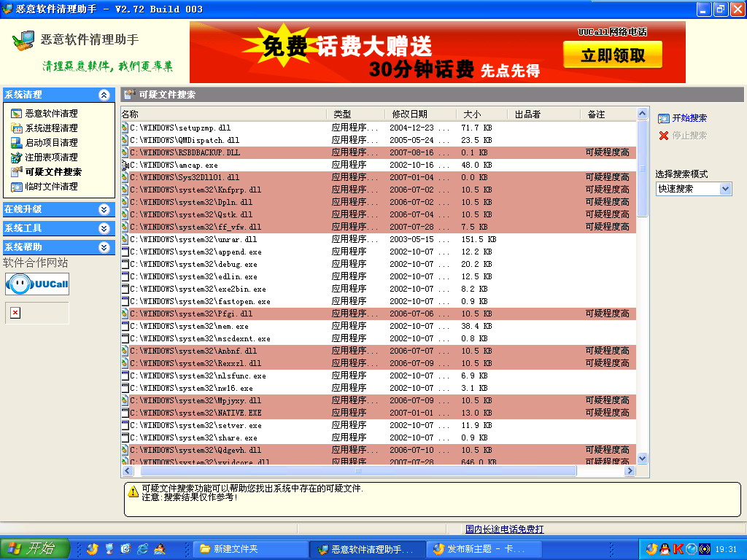Switch to 发布新主题 taskbar window
The height and width of the screenshot is (560, 747).
(x=484, y=549)
